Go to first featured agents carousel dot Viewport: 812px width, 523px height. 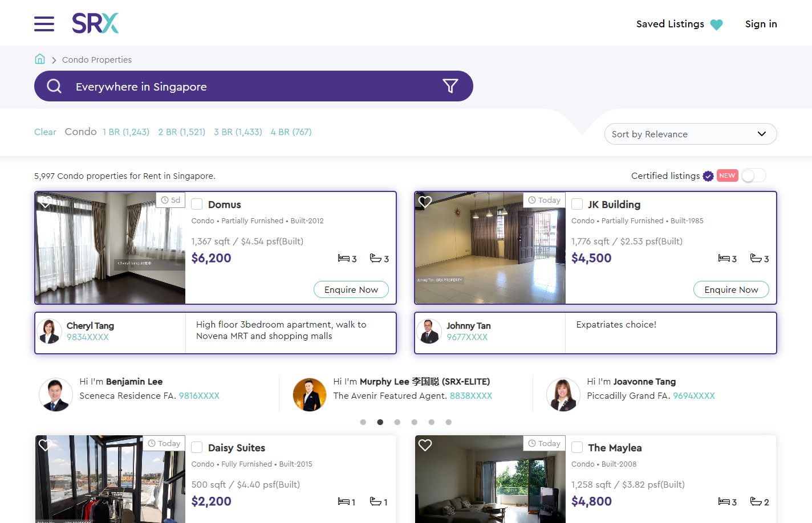point(363,422)
